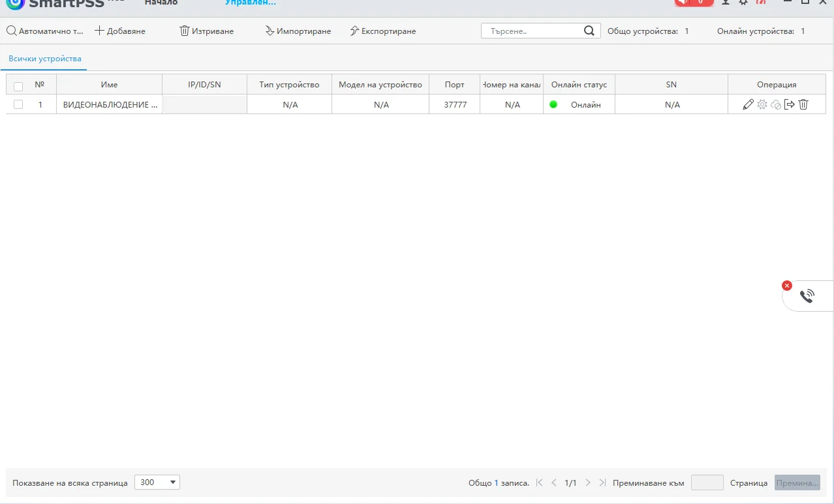This screenshot has width=834, height=504.
Task: Open device config gear in the Операция column
Action: (x=762, y=104)
